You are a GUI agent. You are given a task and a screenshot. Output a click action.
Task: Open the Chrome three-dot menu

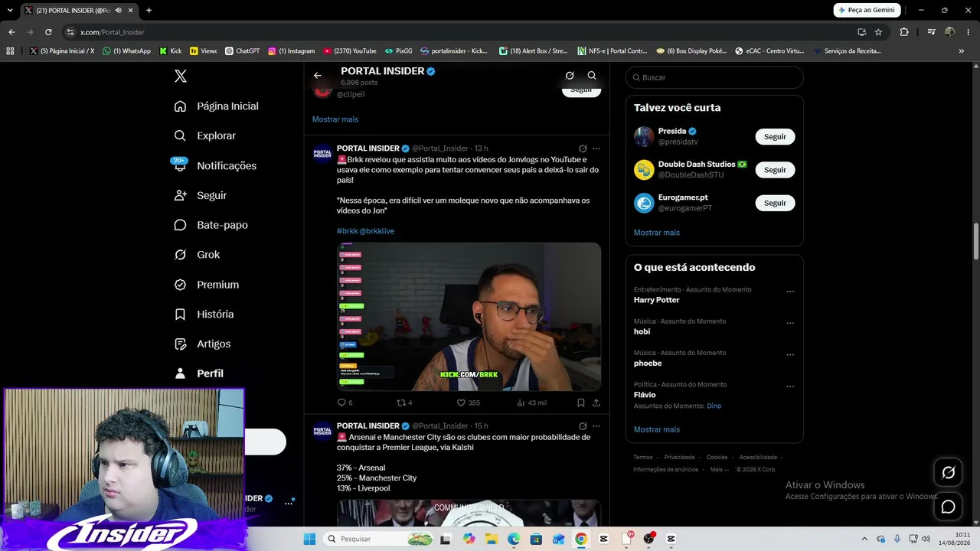969,32
